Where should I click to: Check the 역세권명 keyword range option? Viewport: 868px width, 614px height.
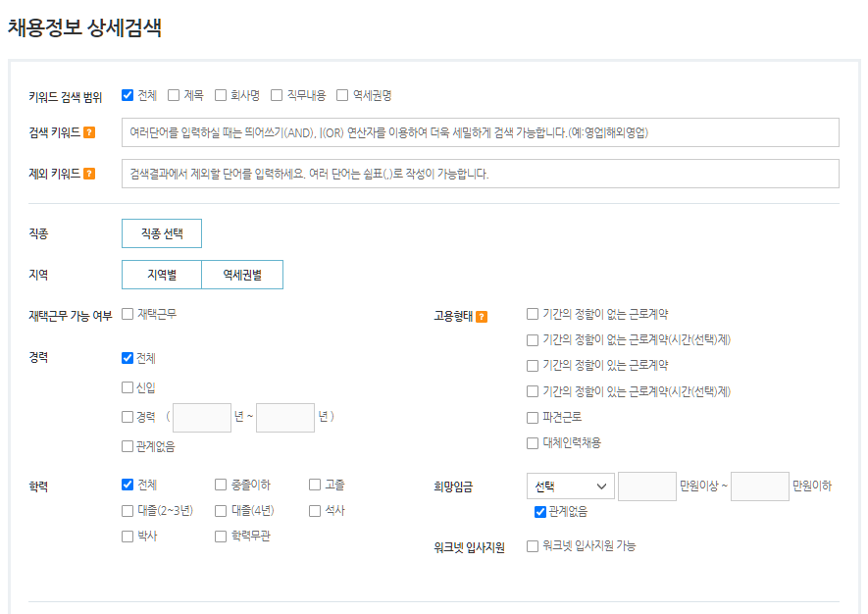342,95
